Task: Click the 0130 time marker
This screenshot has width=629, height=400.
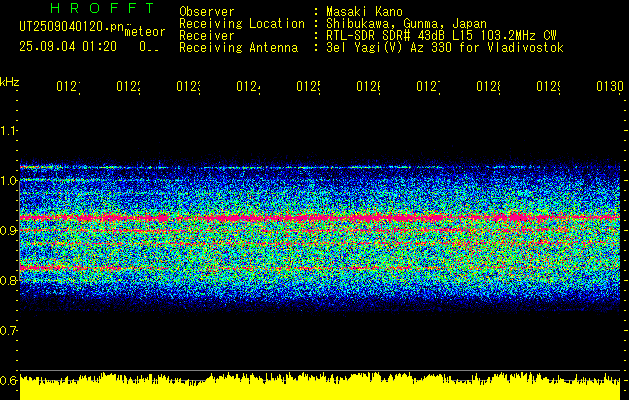Action: point(610,86)
